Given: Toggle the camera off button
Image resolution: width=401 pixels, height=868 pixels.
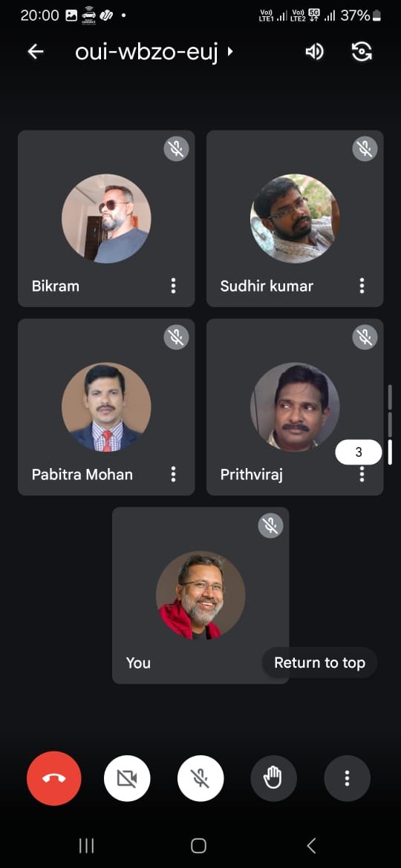Looking at the screenshot, I should (127, 778).
